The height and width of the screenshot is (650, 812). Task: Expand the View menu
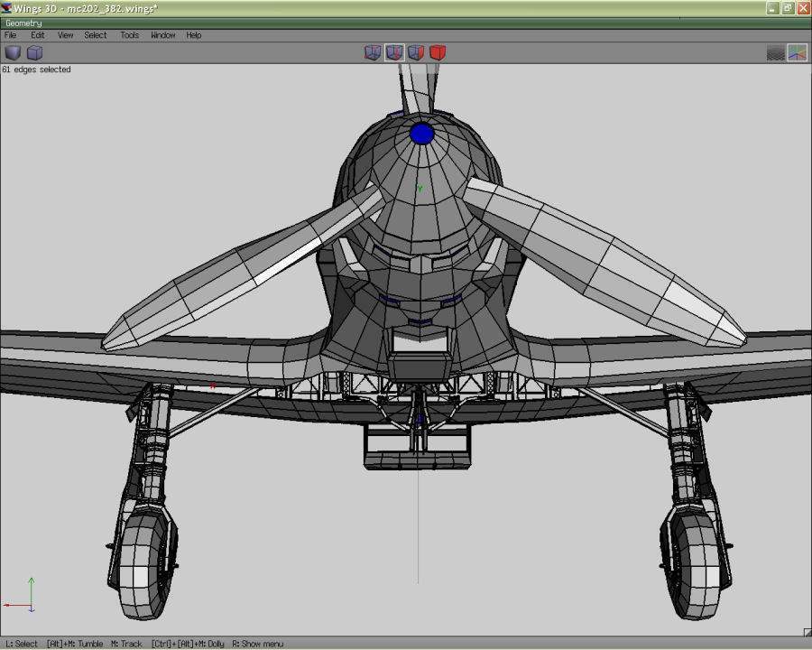point(66,35)
